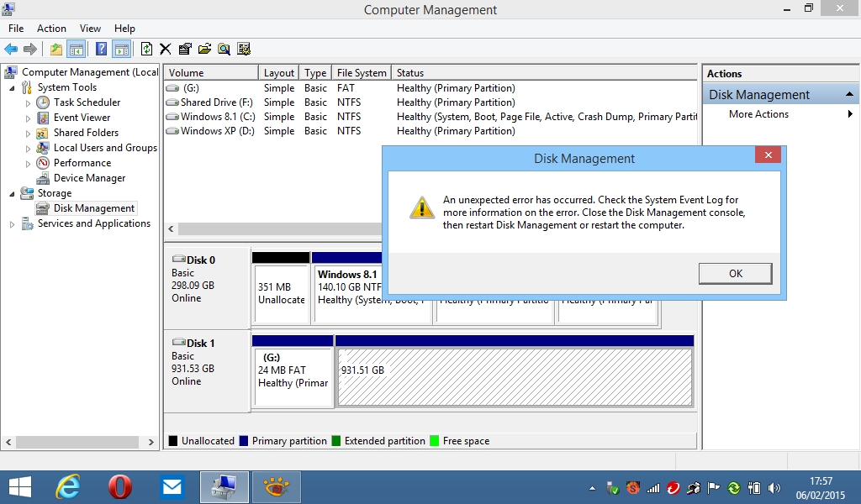This screenshot has width=861, height=504.
Task: Open Device Manager in the tree
Action: (89, 178)
